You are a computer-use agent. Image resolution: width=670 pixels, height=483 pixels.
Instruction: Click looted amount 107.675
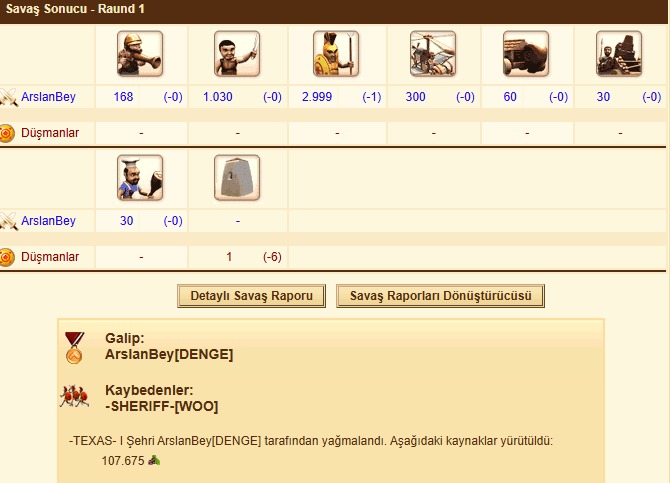click(123, 461)
